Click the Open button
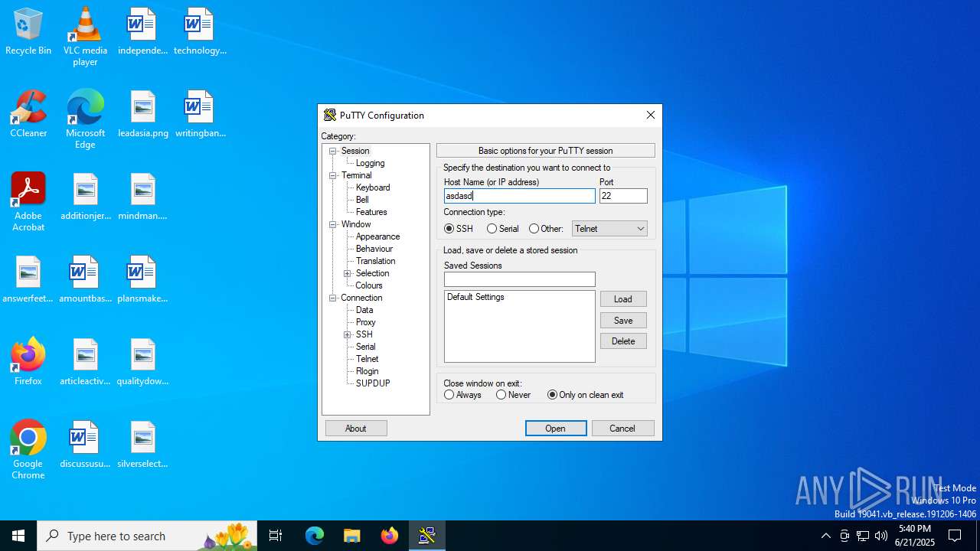Viewport: 980px width, 551px height. [x=556, y=429]
